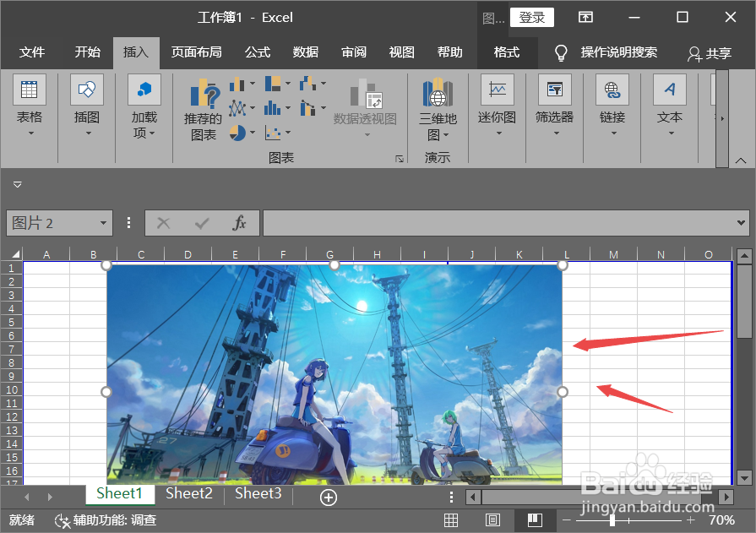The height and width of the screenshot is (533, 756).
Task: Switch to Normal view in status bar
Action: [451, 520]
